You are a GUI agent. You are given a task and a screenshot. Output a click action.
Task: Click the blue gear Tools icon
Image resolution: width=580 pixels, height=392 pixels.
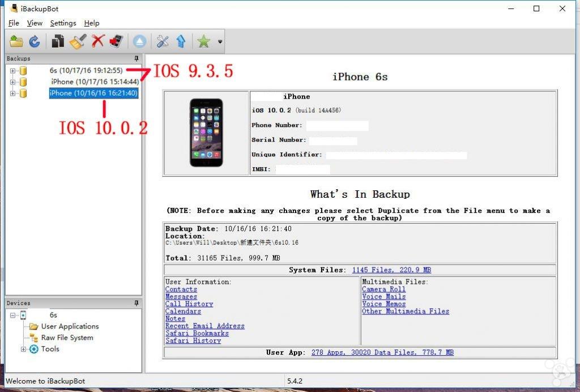[33, 349]
